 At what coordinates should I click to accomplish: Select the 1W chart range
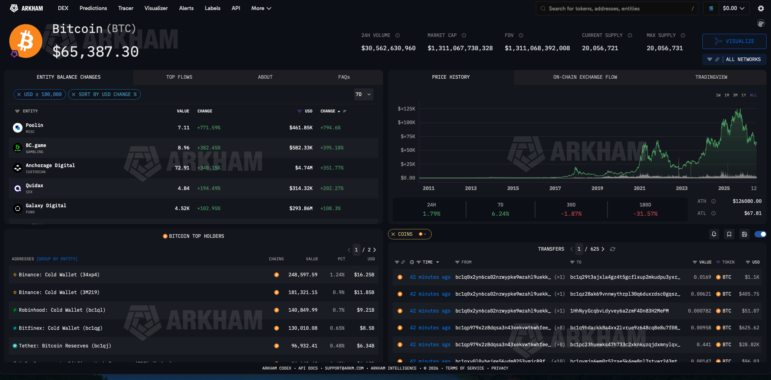click(718, 95)
